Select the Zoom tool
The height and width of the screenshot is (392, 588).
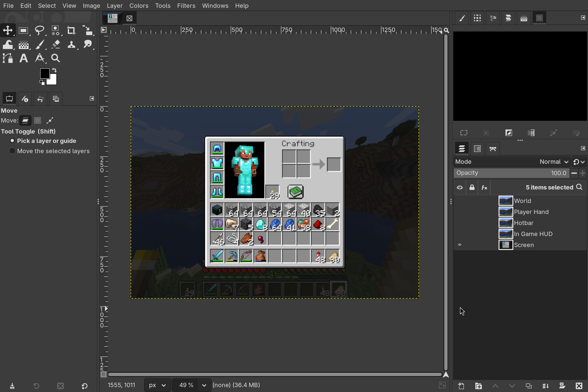(55, 58)
